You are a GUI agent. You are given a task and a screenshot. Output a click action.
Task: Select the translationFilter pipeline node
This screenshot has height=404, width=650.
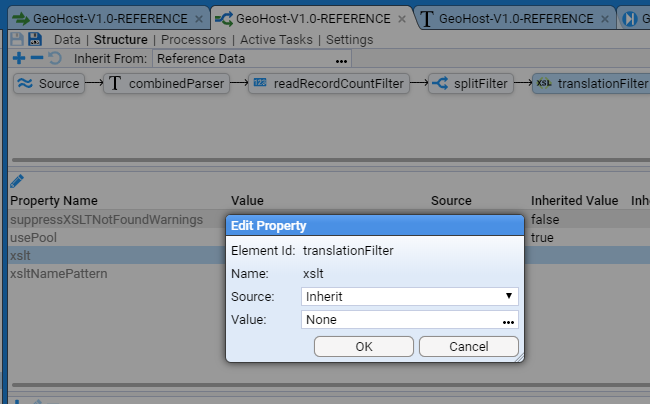point(592,84)
